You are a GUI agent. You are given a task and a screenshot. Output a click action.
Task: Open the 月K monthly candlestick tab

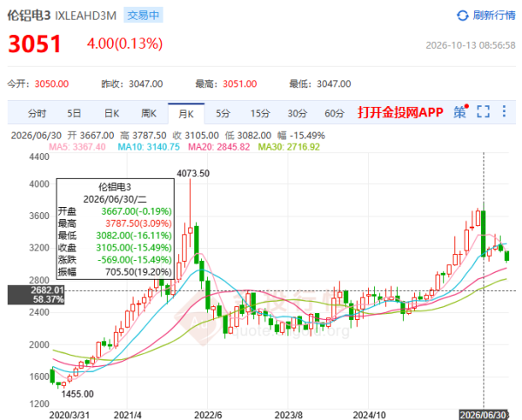(x=186, y=114)
